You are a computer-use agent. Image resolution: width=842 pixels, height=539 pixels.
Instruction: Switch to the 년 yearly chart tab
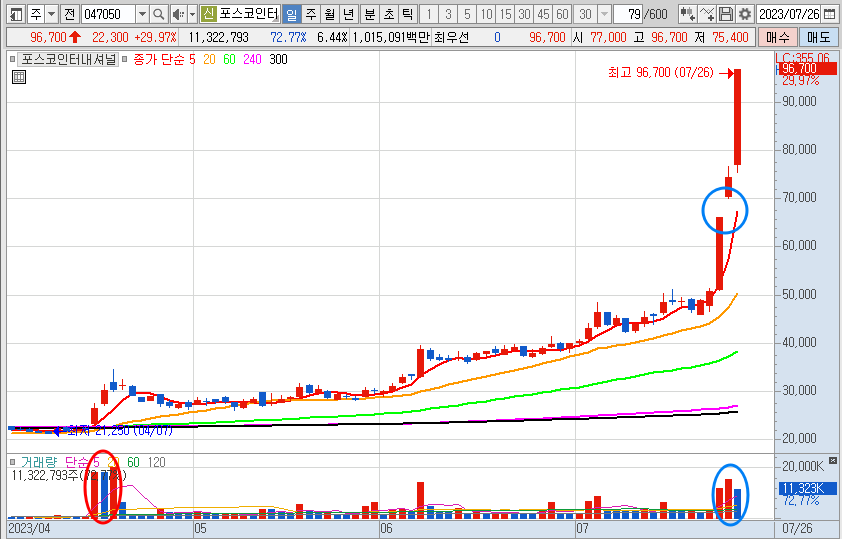(x=349, y=14)
